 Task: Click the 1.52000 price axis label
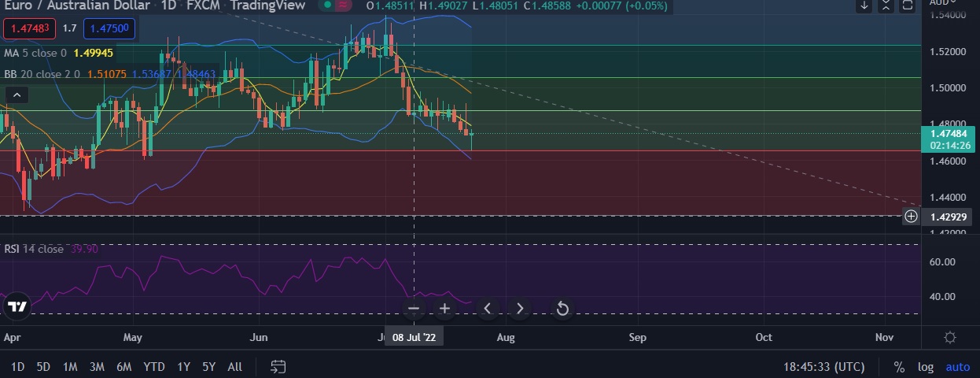(x=949, y=51)
